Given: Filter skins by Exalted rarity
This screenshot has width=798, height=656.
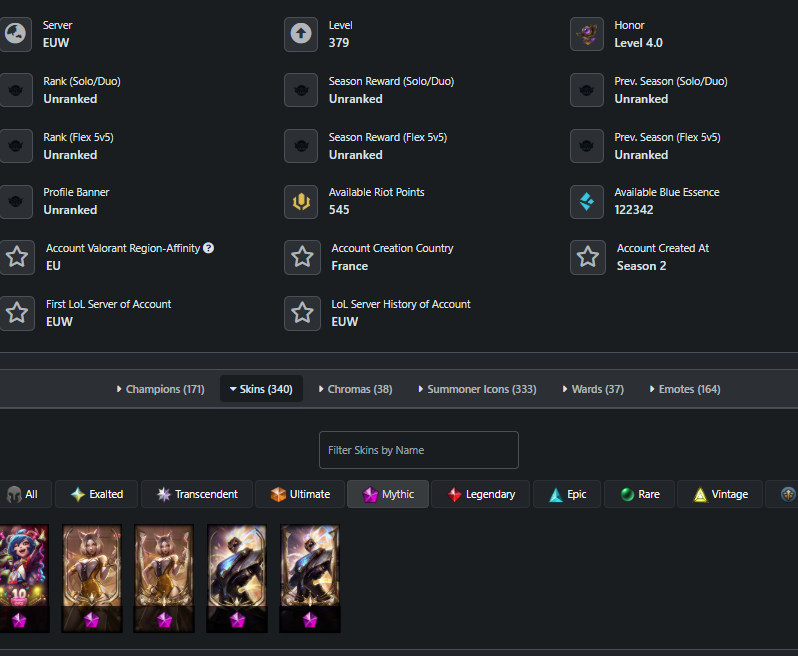Looking at the screenshot, I should [x=97, y=494].
